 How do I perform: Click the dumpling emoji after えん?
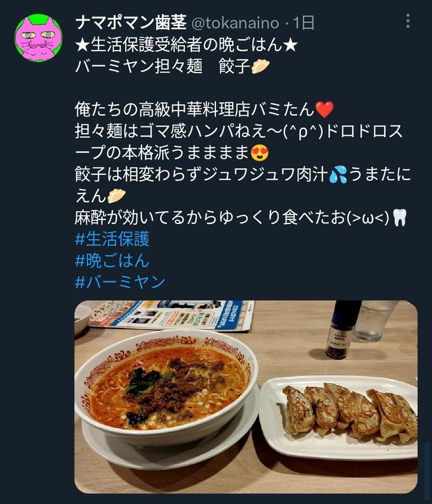click(x=116, y=196)
